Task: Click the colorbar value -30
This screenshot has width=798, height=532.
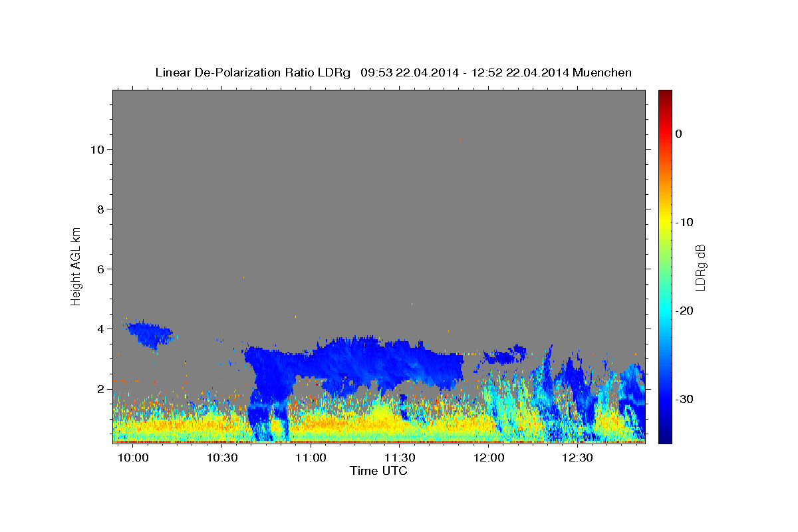Action: tap(684, 399)
